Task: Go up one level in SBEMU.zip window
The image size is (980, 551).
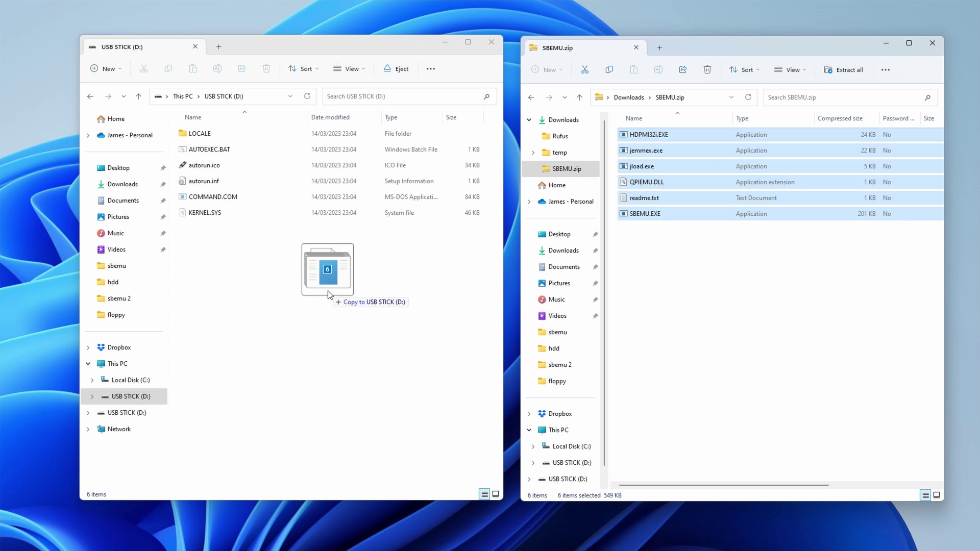Action: [579, 97]
